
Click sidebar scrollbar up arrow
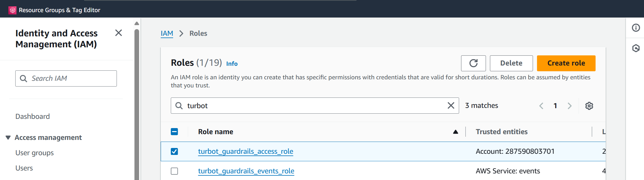(137, 23)
